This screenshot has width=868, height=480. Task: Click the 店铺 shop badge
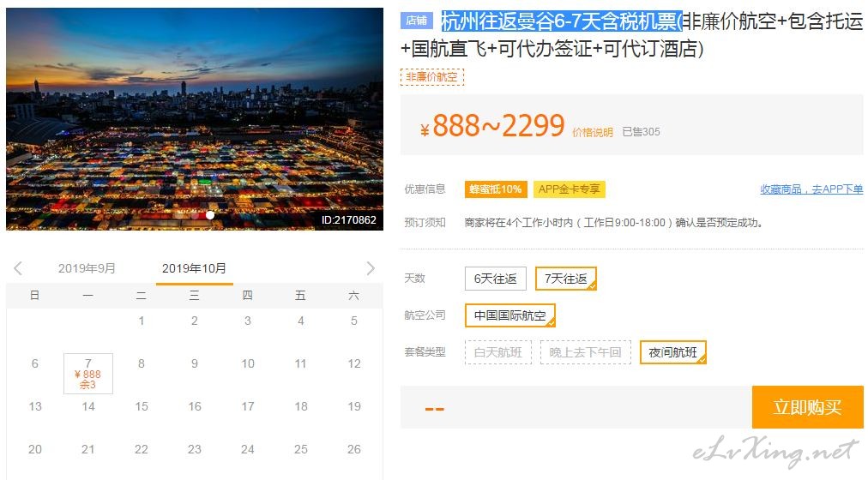pos(416,21)
